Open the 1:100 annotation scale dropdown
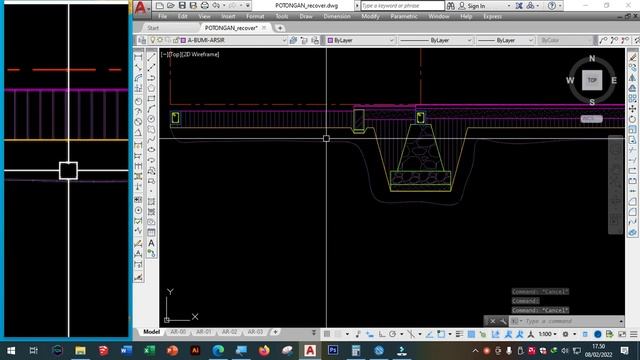The image size is (640, 360). pyautogui.click(x=547, y=334)
